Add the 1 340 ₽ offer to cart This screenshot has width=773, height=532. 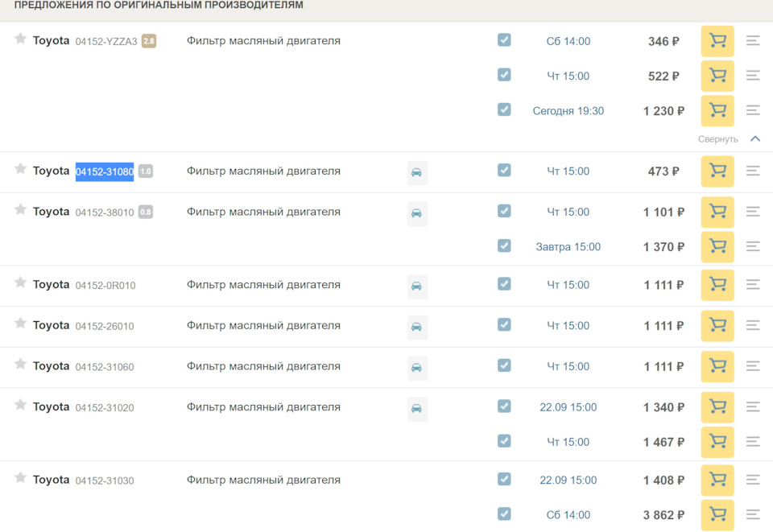717,407
